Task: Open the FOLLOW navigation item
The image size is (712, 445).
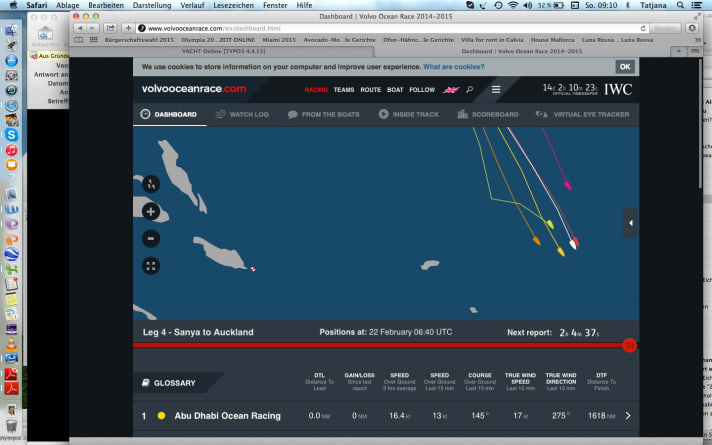Action: [x=422, y=90]
